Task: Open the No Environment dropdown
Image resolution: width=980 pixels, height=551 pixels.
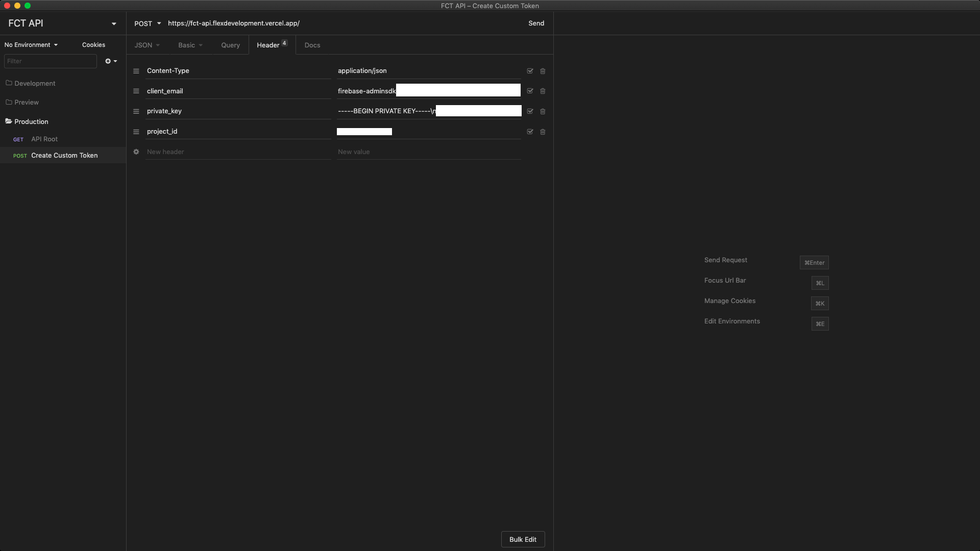Action: pos(31,45)
